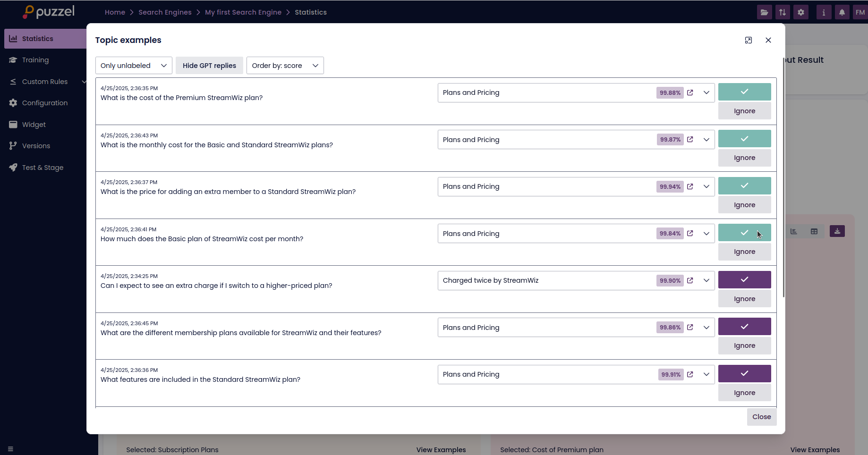Expand the Topic examples dialog to fullscreen

coord(748,40)
